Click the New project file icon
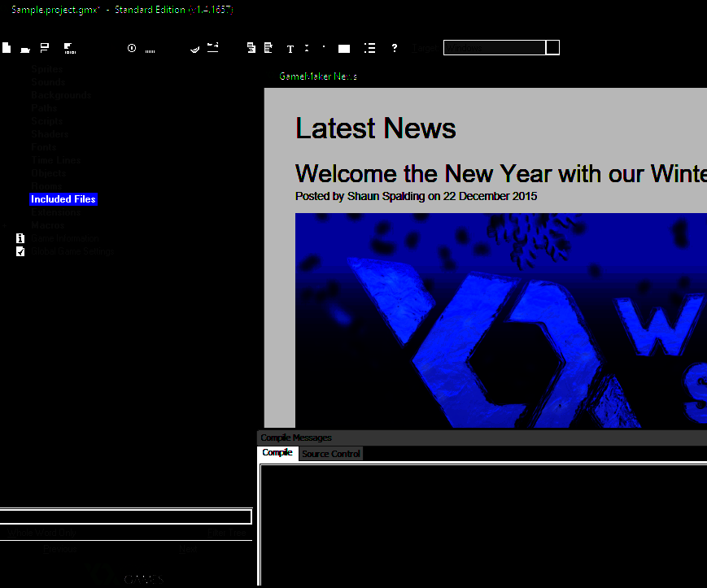The width and height of the screenshot is (707, 588). click(x=7, y=48)
